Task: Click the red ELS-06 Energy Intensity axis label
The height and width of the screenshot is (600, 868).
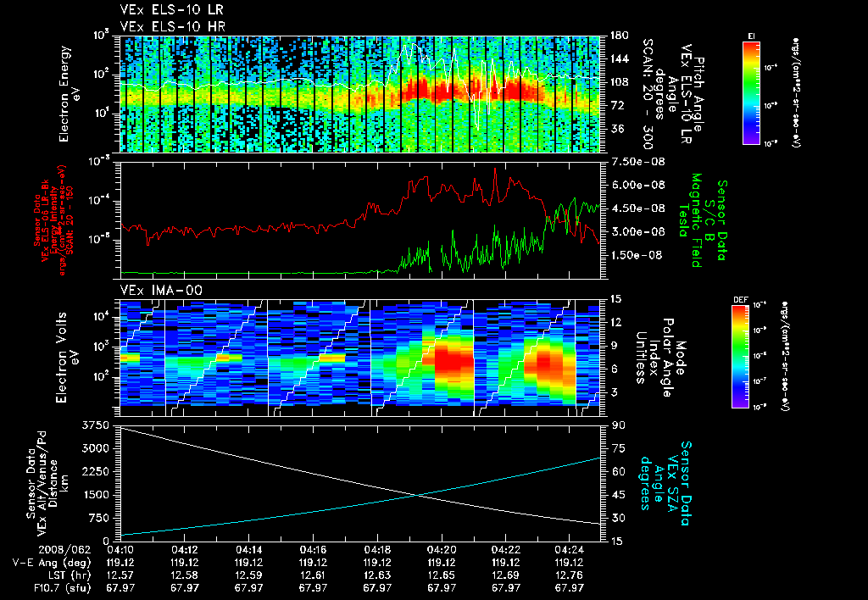Action: [x=53, y=220]
